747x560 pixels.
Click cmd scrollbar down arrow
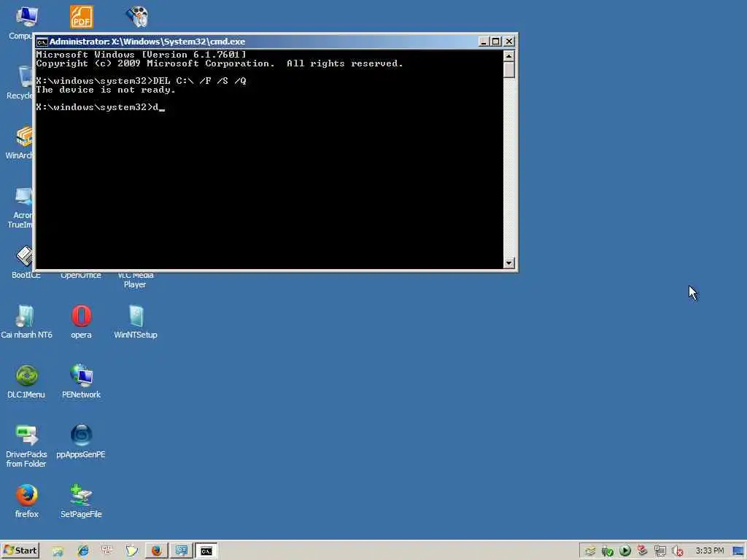[508, 262]
